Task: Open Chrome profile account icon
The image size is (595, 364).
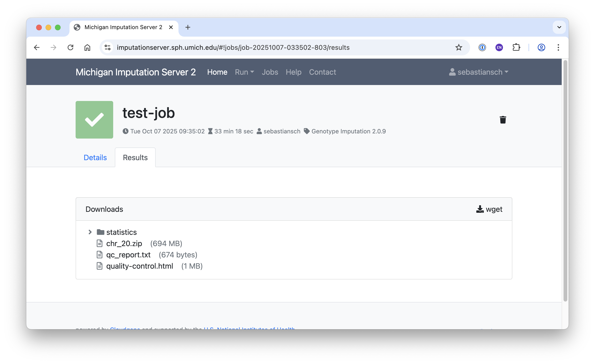Action: pos(541,48)
